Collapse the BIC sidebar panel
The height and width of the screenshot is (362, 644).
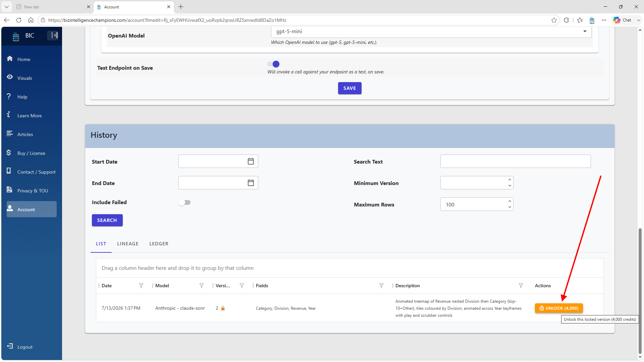point(53,35)
